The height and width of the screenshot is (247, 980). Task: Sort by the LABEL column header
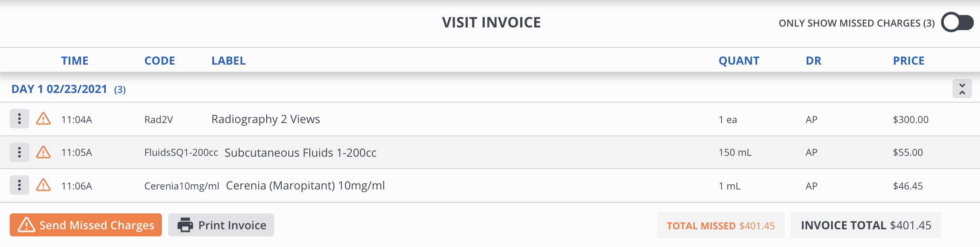pos(228,61)
